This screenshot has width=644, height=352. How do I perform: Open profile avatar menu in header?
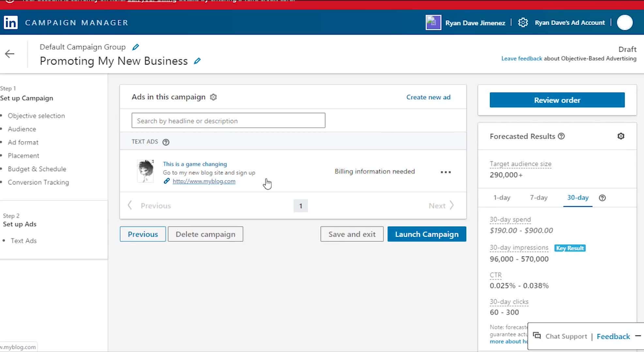[624, 22]
